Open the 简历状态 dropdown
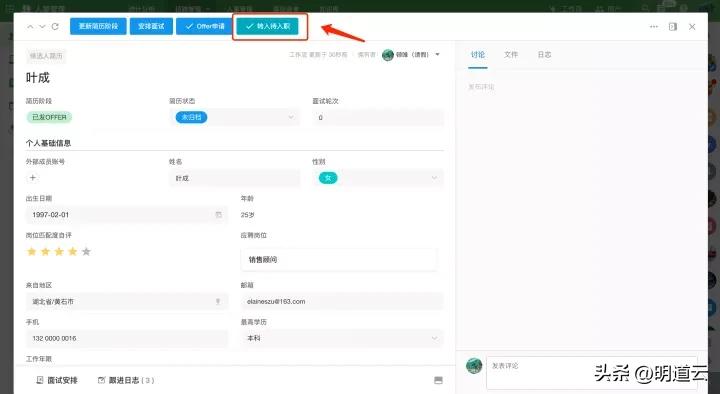The width and height of the screenshot is (720, 394). [234, 118]
